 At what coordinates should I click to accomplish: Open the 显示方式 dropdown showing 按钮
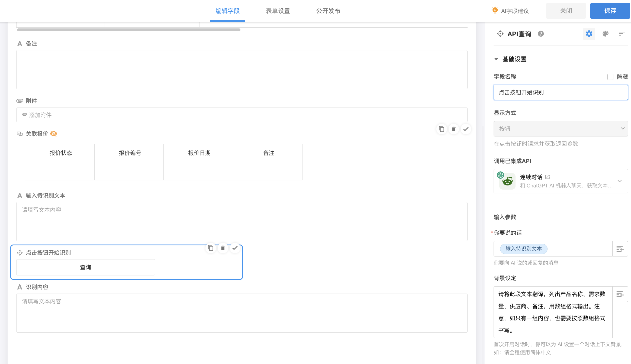click(x=561, y=129)
